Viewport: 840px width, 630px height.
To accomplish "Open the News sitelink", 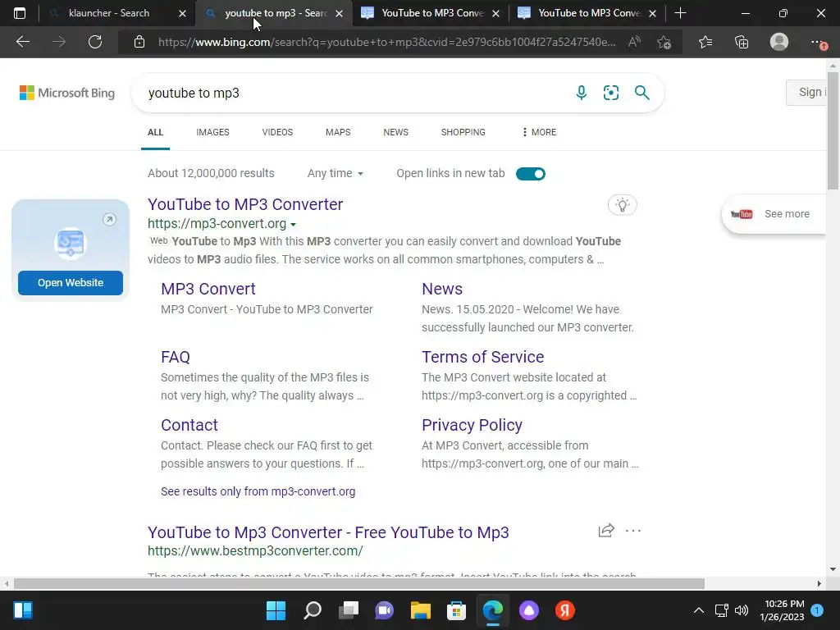I will point(442,289).
